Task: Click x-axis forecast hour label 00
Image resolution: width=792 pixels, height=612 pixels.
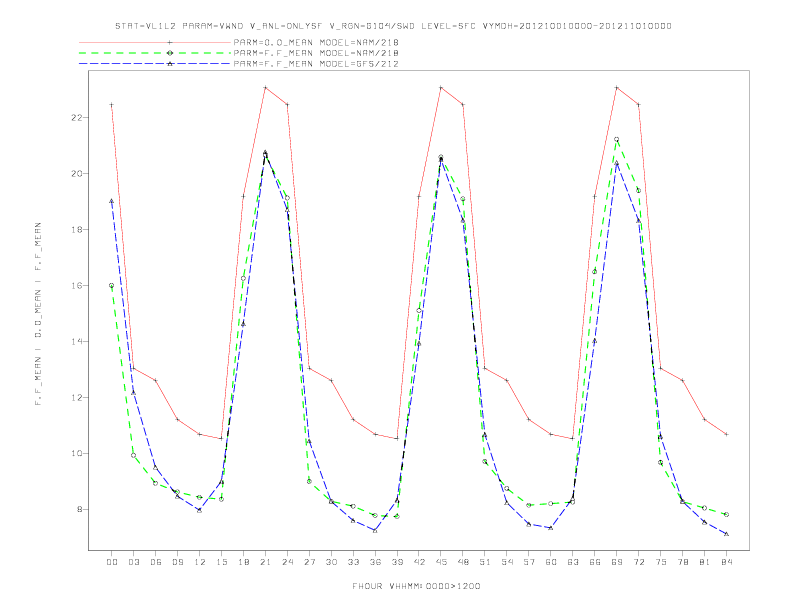Action: point(112,562)
